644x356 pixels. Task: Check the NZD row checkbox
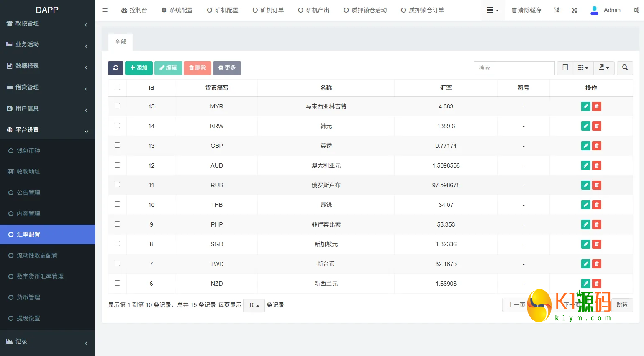pyautogui.click(x=117, y=283)
